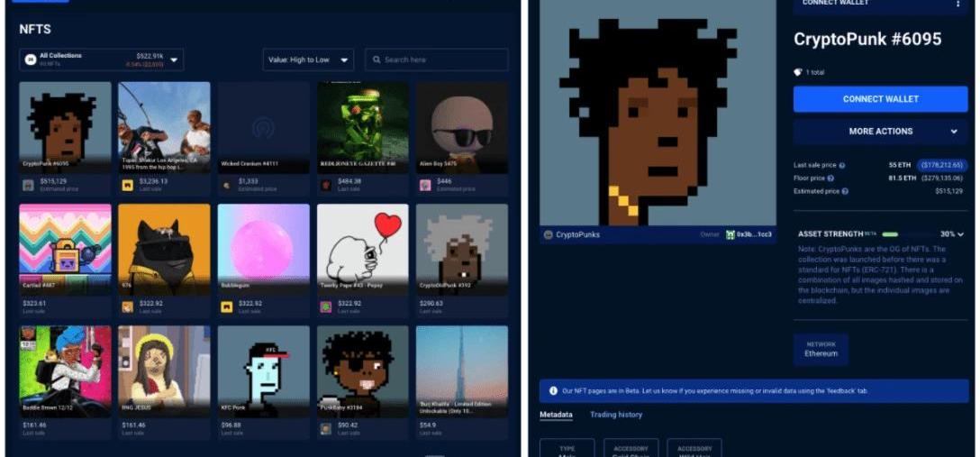This screenshot has height=457, width=980.
Task: Switch to the Trading history tab
Action: pos(615,415)
